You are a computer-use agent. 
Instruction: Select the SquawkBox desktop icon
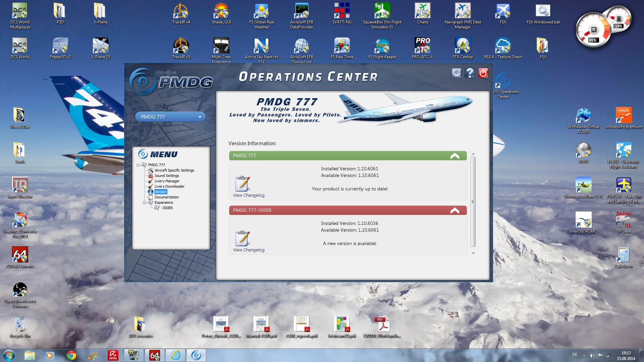click(382, 16)
